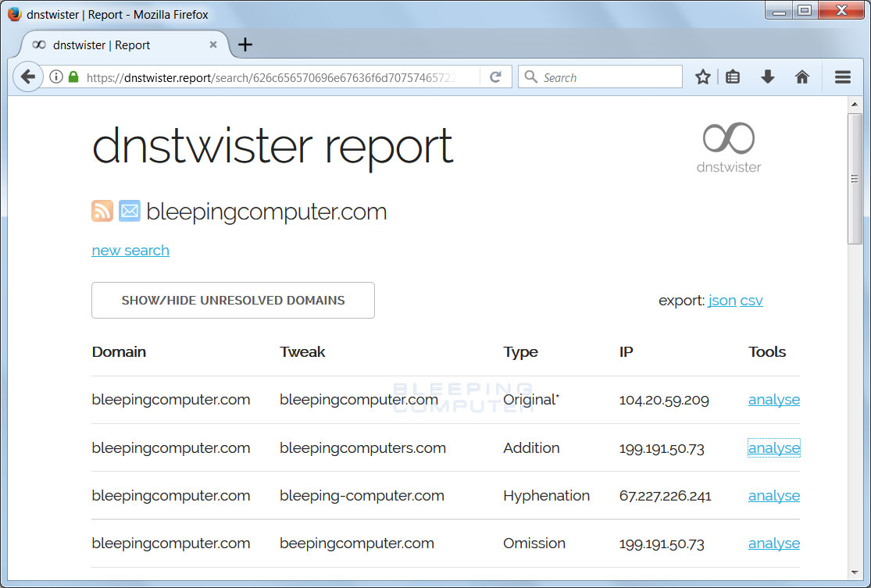Export the report as json
The width and height of the screenshot is (871, 588).
[722, 301]
